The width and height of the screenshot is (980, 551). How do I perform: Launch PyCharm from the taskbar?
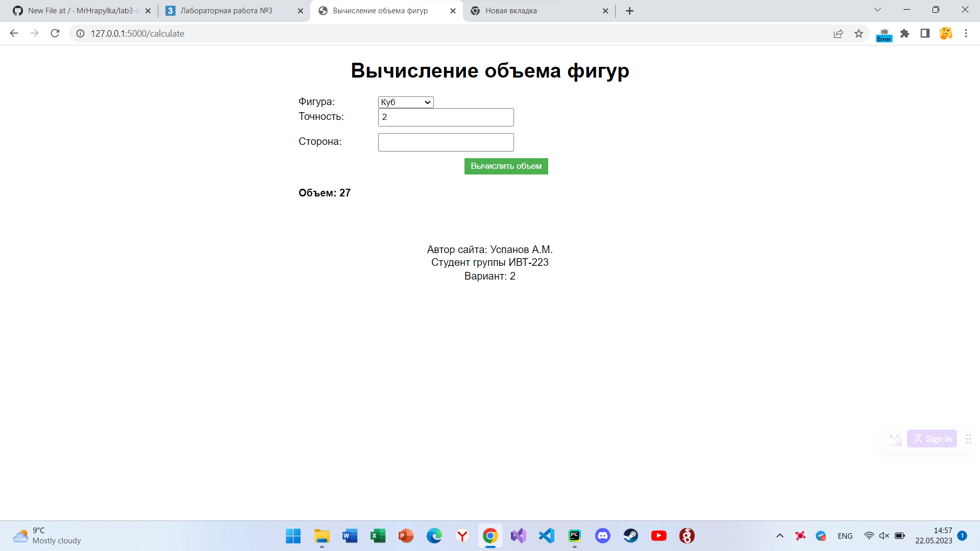[x=574, y=536]
